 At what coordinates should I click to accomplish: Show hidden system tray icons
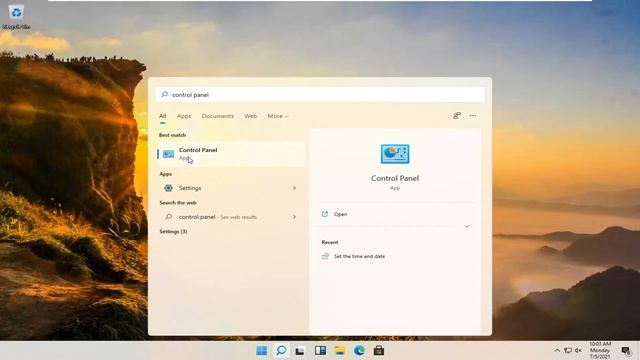point(557,351)
